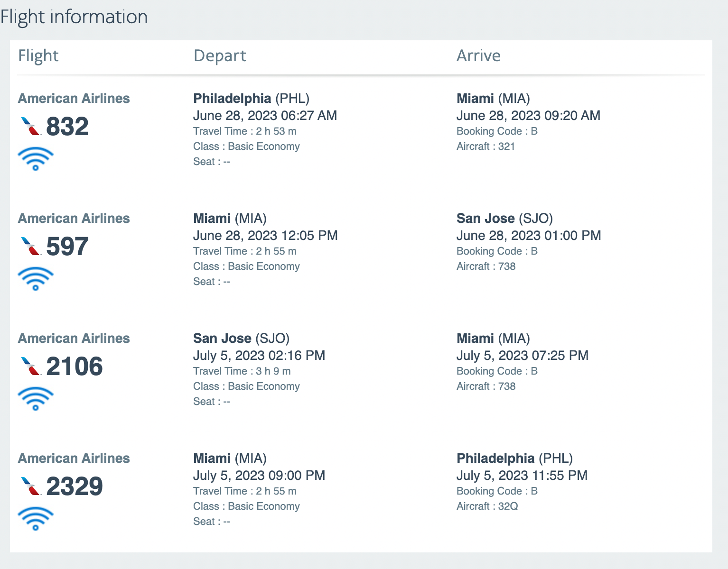Click the Arrive column header
This screenshot has width=728, height=569.
click(x=478, y=56)
